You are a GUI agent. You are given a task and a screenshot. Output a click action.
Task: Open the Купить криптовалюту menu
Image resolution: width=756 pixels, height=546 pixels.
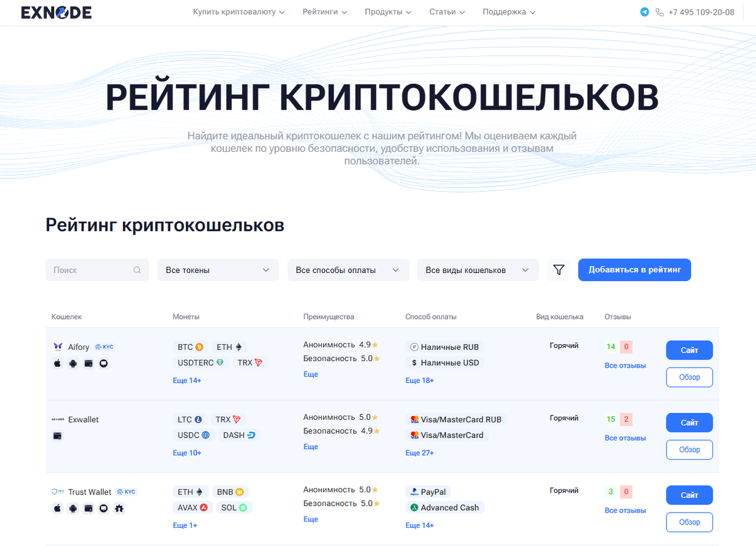239,12
